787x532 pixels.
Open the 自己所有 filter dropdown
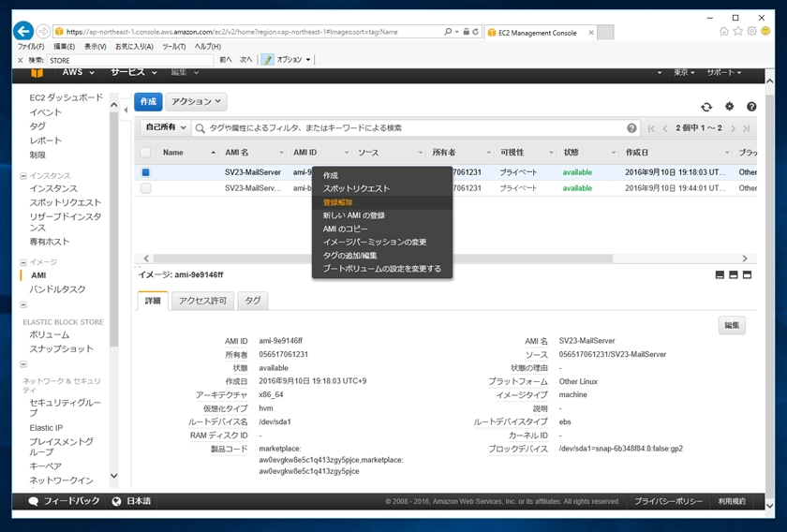(166, 127)
